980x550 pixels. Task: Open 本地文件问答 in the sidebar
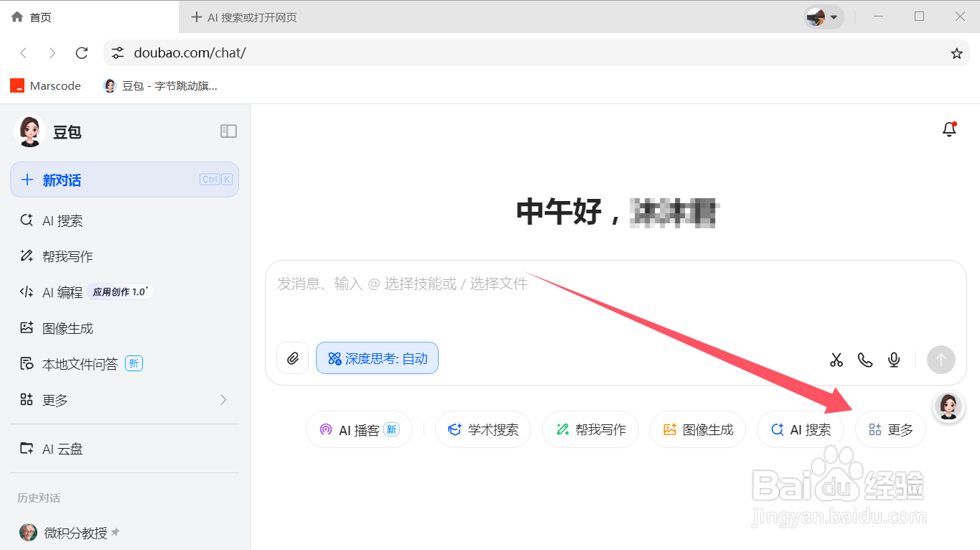[x=124, y=364]
